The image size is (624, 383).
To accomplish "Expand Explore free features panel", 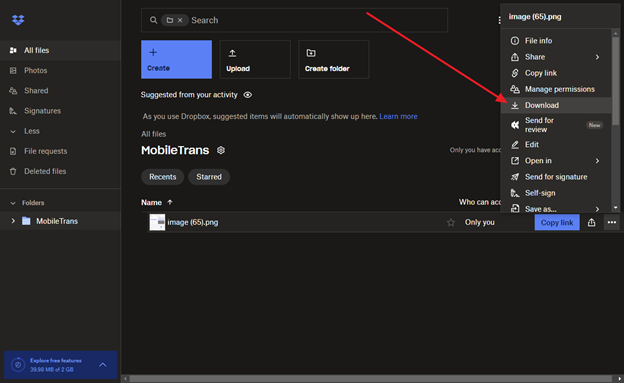I will point(103,365).
